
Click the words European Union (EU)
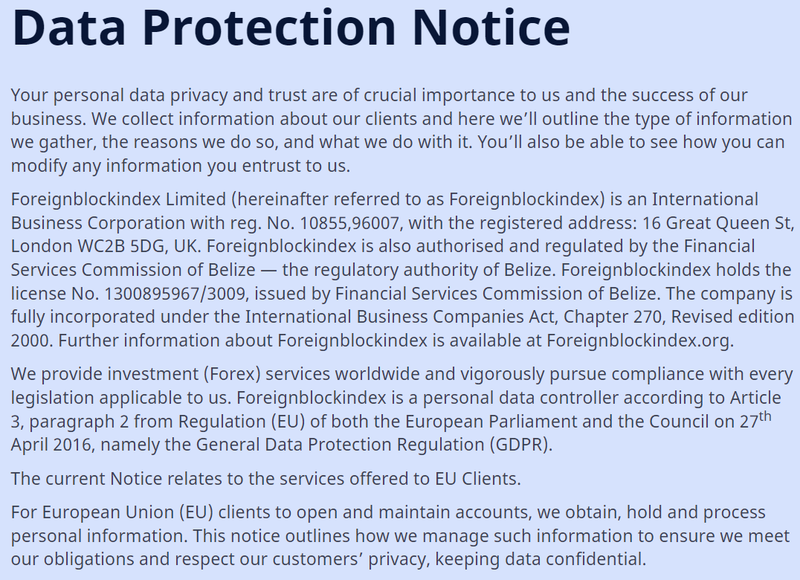pyautogui.click(x=127, y=512)
